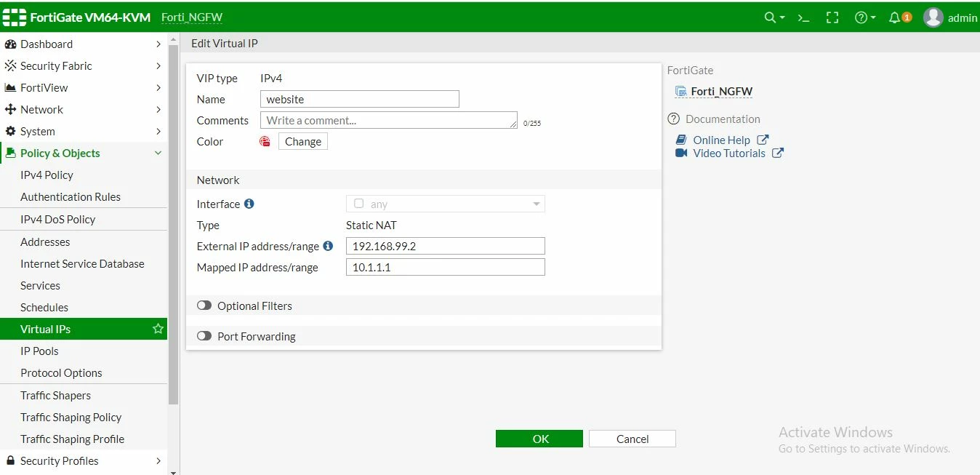Click Change color button
Image resolution: width=980 pixels, height=475 pixels.
coord(303,141)
